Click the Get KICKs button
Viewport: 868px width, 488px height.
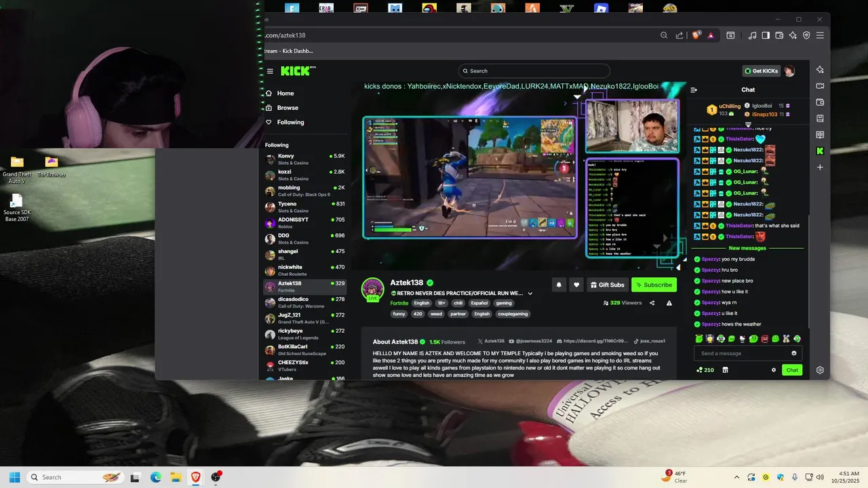coord(761,70)
